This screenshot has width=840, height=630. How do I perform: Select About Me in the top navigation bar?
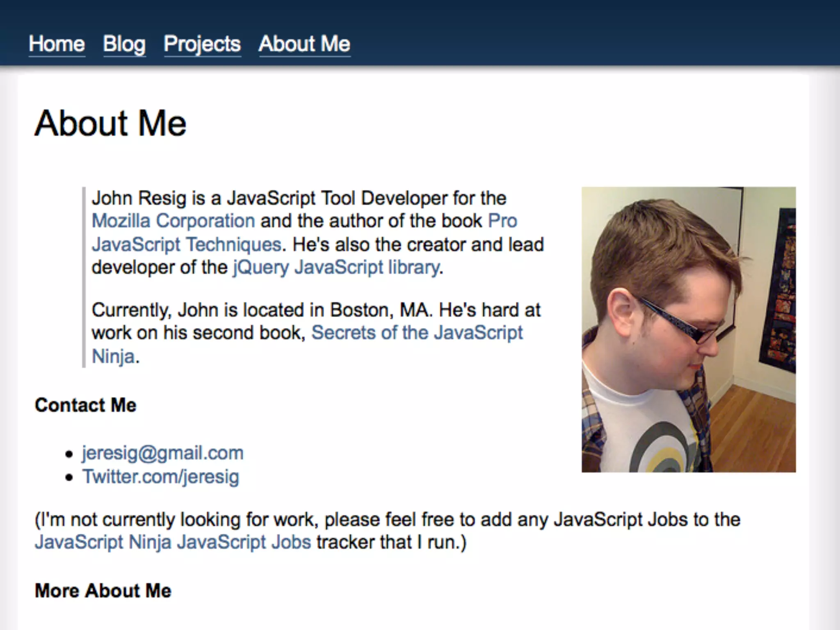[304, 44]
